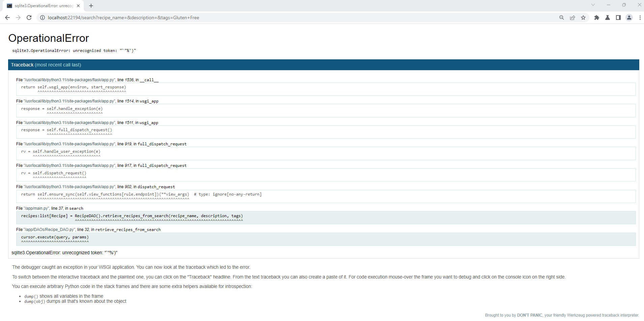Open the Chrome profile avatar menu

tap(629, 18)
